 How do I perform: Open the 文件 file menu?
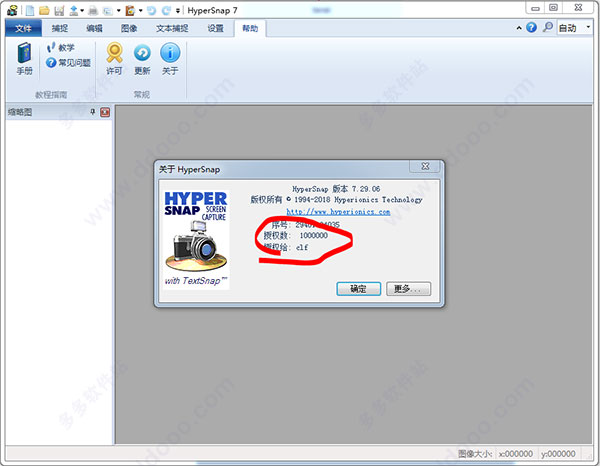pos(23,28)
